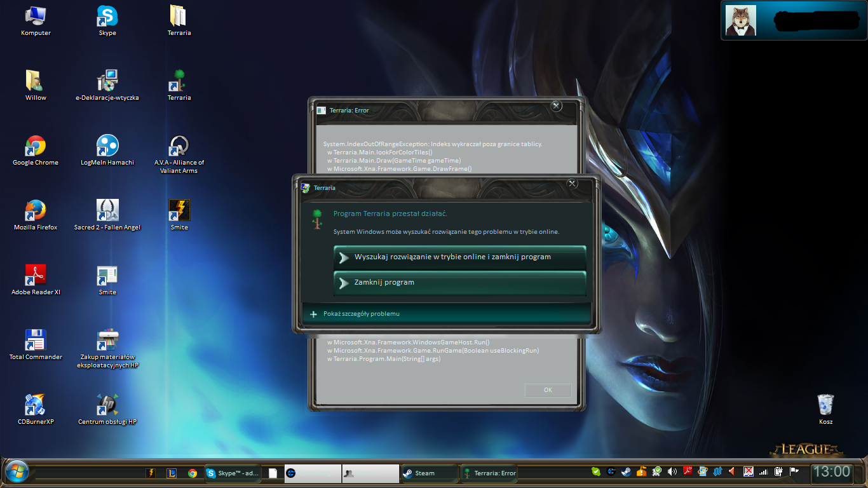
Task: Switch to Steam taskbar button
Action: click(x=430, y=473)
